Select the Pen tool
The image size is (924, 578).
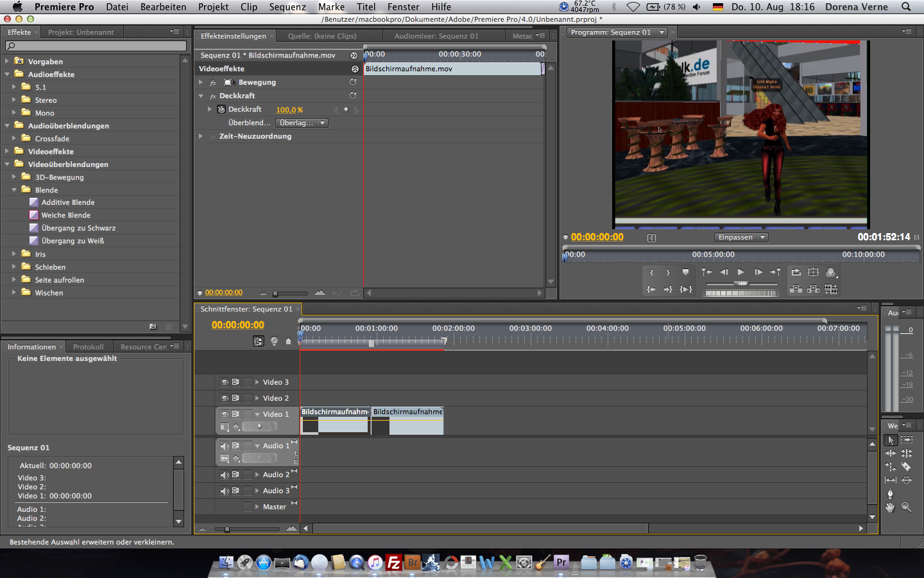point(890,494)
